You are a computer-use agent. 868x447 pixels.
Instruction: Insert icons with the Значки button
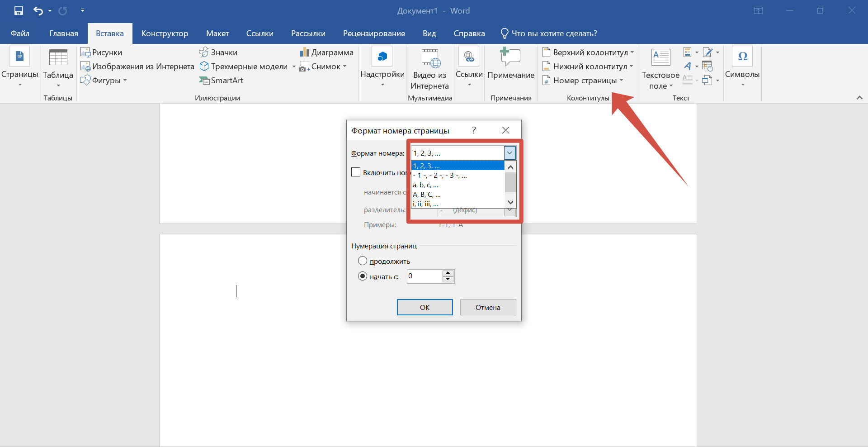pyautogui.click(x=218, y=52)
